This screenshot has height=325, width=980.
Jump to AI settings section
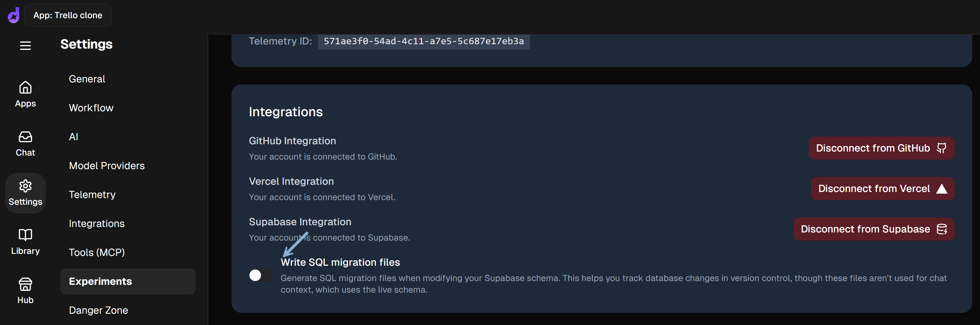[73, 137]
